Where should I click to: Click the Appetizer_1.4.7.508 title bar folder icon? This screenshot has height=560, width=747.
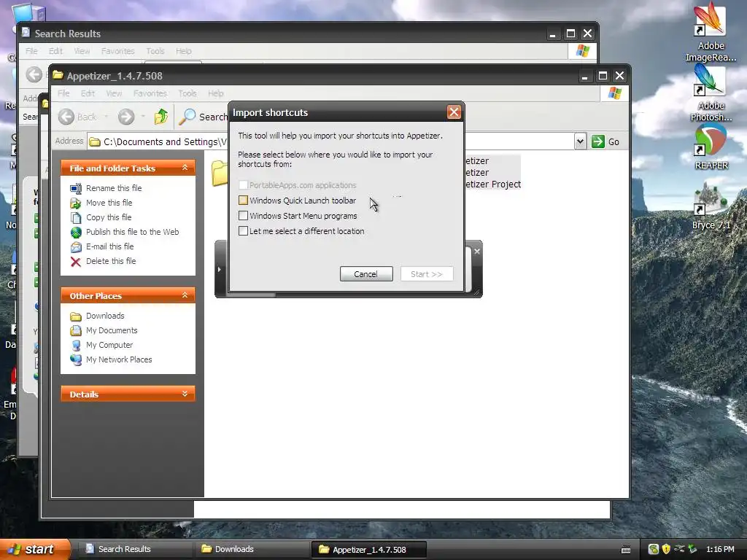click(58, 75)
